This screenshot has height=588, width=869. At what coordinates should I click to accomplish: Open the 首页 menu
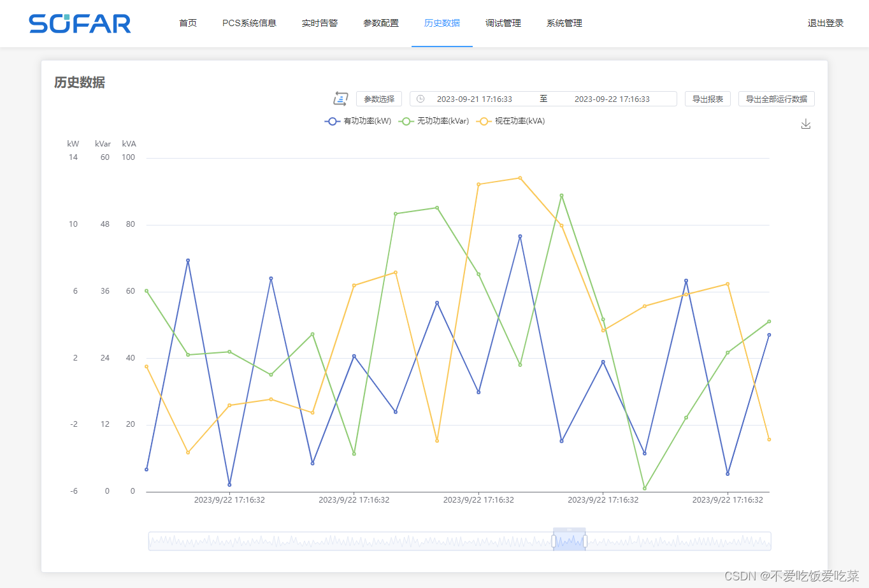point(188,23)
